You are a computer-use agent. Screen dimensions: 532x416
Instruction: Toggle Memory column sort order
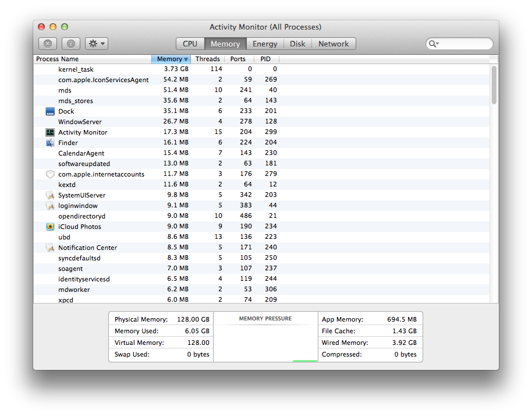[x=171, y=59]
